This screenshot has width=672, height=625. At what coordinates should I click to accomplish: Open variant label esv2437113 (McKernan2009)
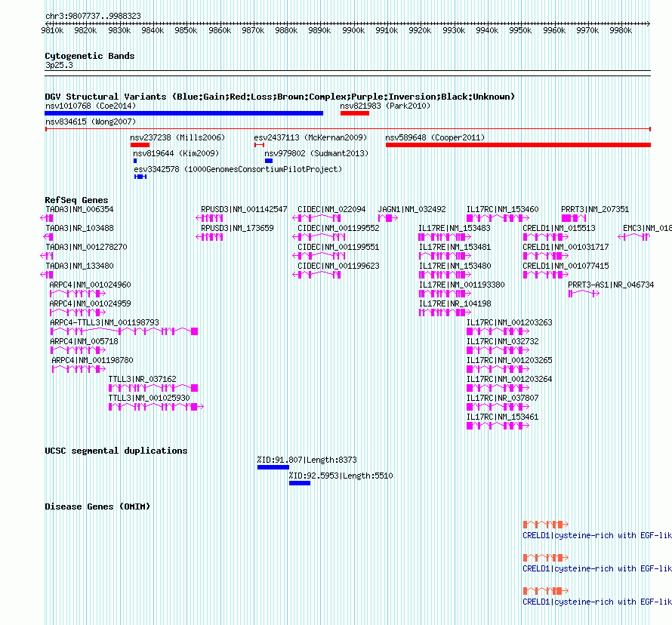tap(310, 137)
